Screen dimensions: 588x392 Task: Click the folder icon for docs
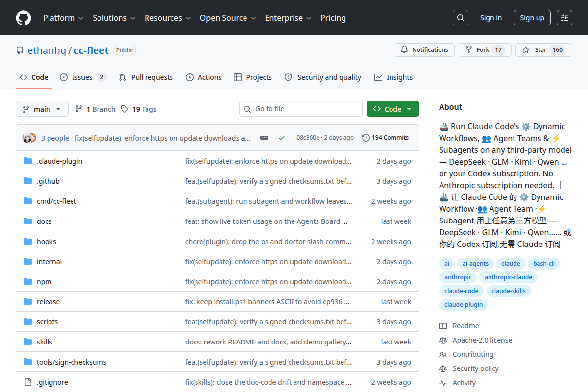(x=28, y=221)
